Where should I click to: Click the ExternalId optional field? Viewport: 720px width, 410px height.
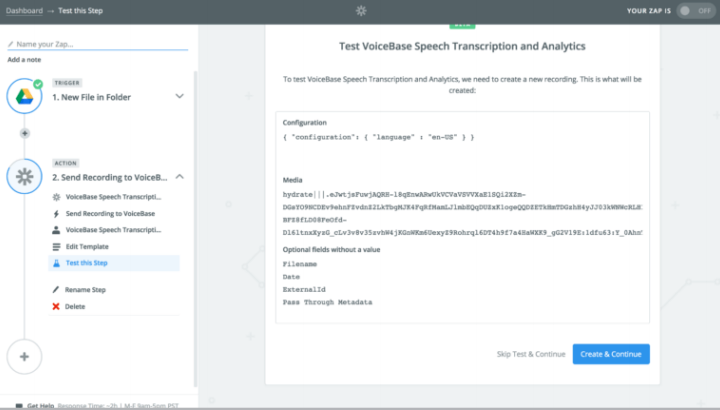click(x=304, y=290)
